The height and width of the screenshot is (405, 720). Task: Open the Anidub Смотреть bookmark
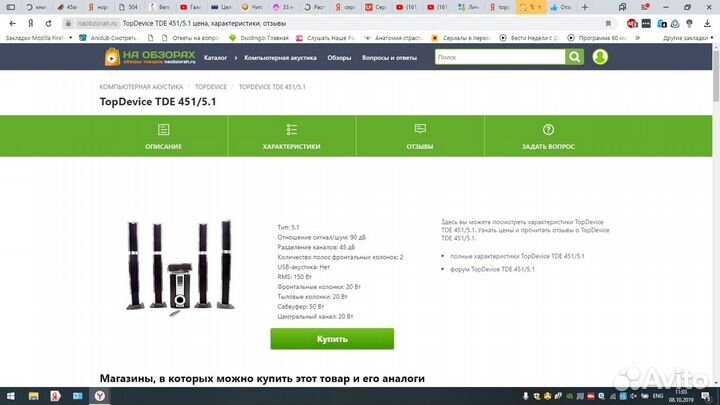click(x=108, y=38)
